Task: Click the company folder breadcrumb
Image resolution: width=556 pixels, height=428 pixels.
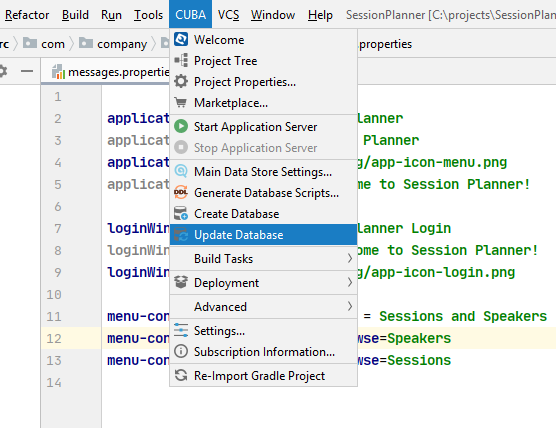Action: pyautogui.click(x=113, y=44)
